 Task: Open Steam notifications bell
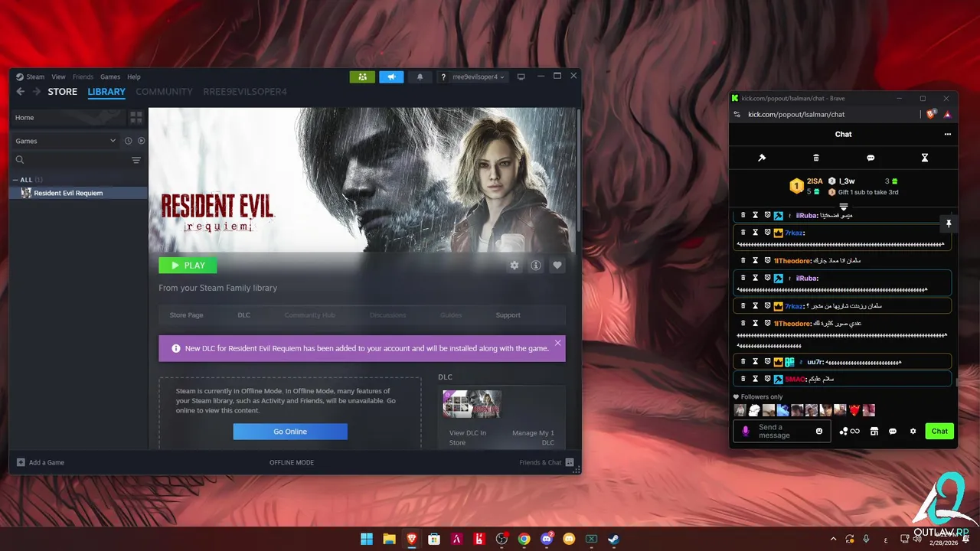click(x=420, y=77)
